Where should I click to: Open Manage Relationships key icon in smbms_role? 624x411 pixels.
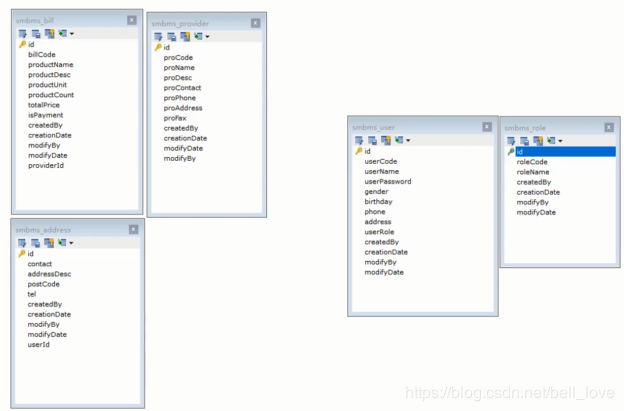click(538, 141)
